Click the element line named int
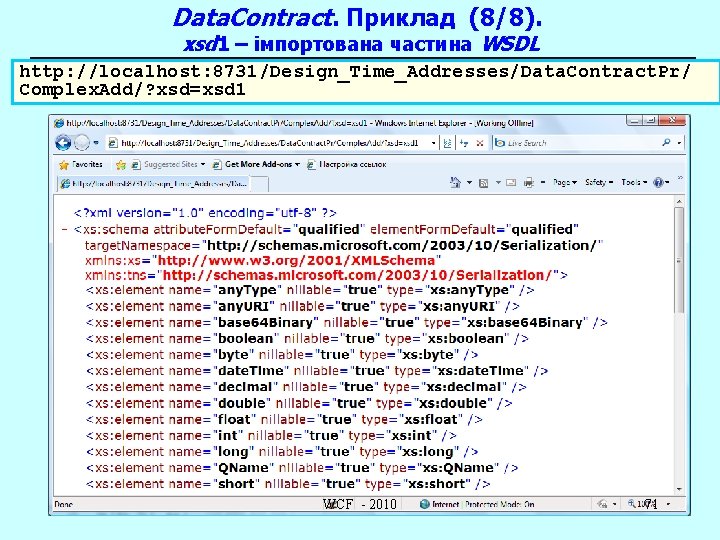 tap(271, 435)
